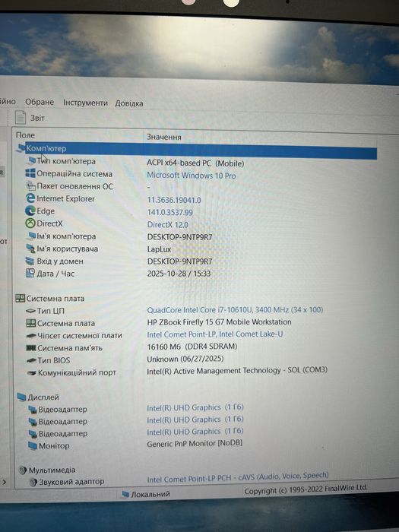
Task: Select the Комп'ютер section row
Action: coord(196,150)
